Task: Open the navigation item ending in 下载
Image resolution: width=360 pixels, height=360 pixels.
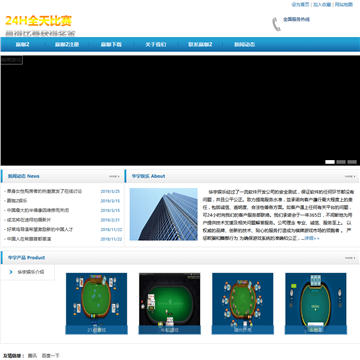Action: click(x=111, y=44)
